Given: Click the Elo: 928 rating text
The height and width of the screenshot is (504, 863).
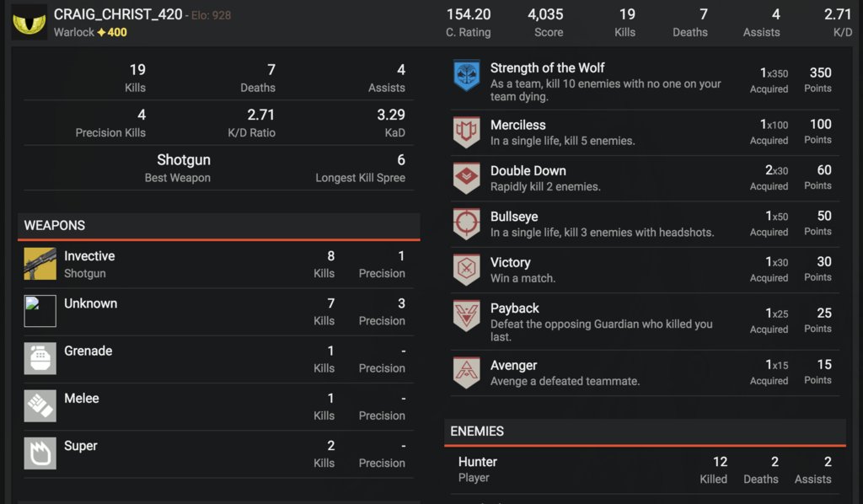Looking at the screenshot, I should tap(212, 15).
